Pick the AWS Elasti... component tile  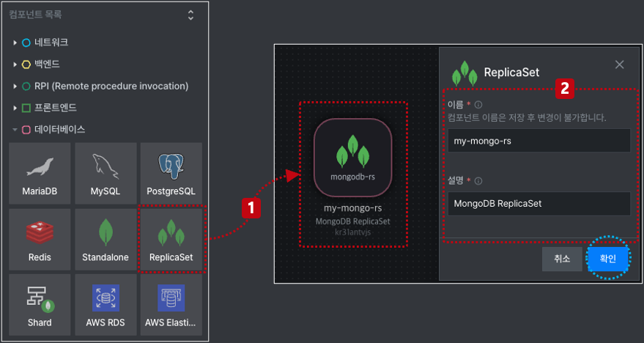tap(171, 305)
